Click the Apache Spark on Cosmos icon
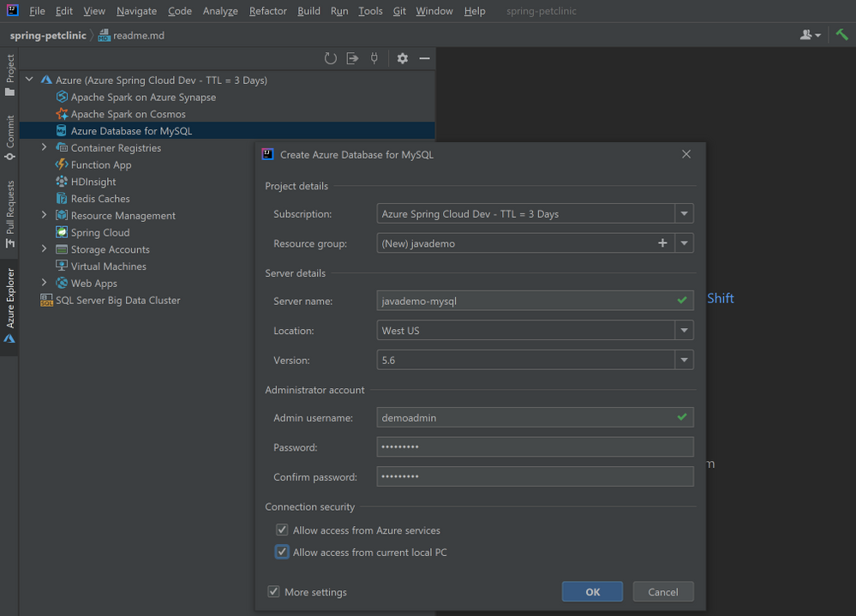This screenshot has width=856, height=616. pyautogui.click(x=63, y=114)
